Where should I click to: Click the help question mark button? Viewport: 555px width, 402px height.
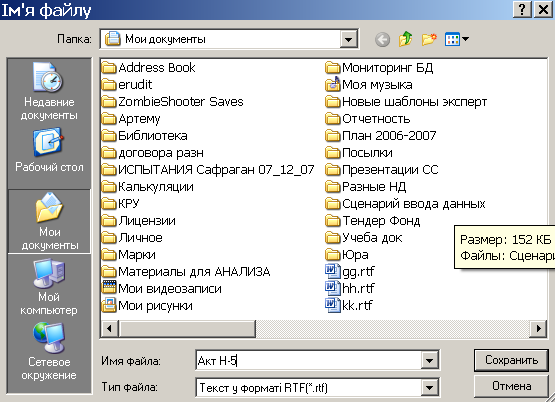point(522,9)
